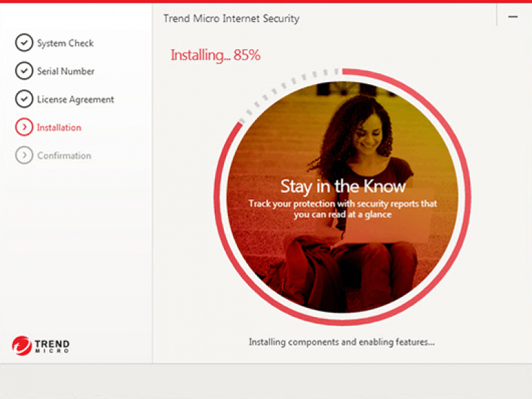Select the License Agreement step label

coord(76,99)
